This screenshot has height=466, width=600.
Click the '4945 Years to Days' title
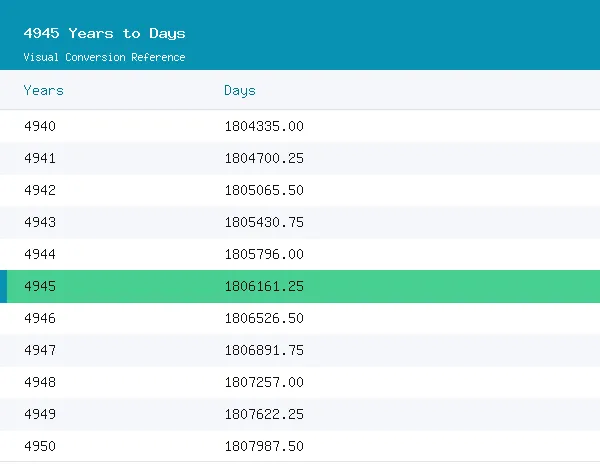coord(104,34)
